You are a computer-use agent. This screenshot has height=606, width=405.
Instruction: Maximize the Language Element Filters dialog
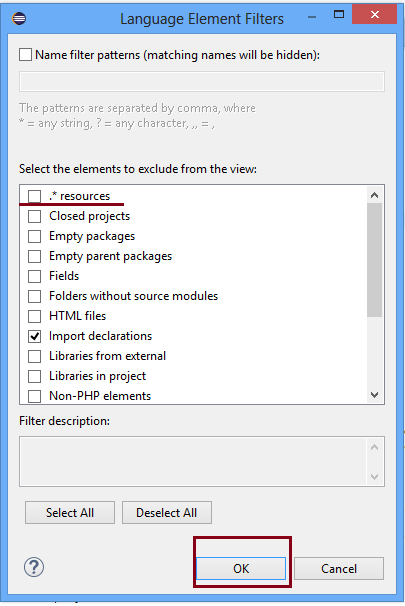[x=339, y=14]
